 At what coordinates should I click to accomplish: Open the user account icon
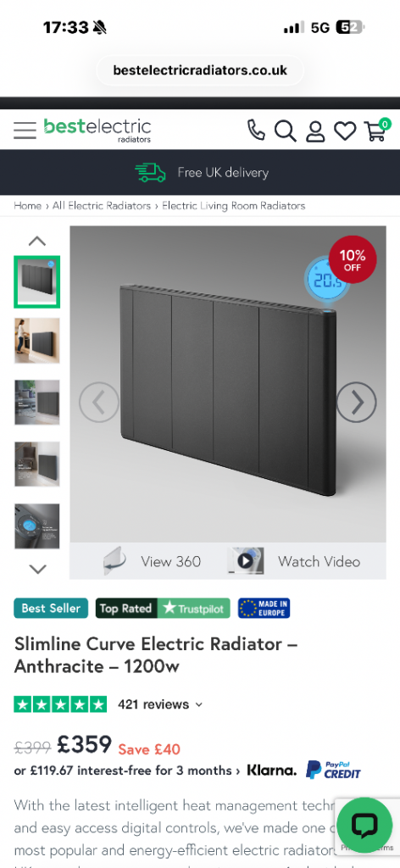pyautogui.click(x=315, y=131)
